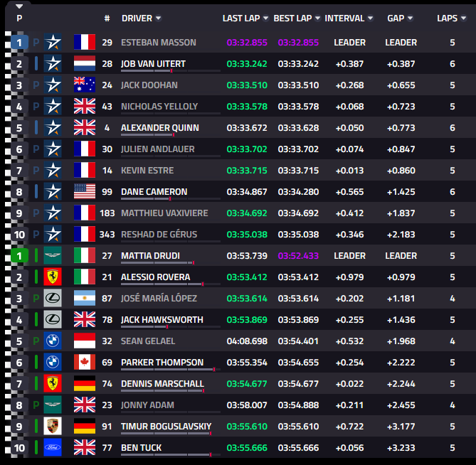476x465 pixels.
Task: Click Sean Gelael's last lap 04:08.698
Action: [x=247, y=341]
